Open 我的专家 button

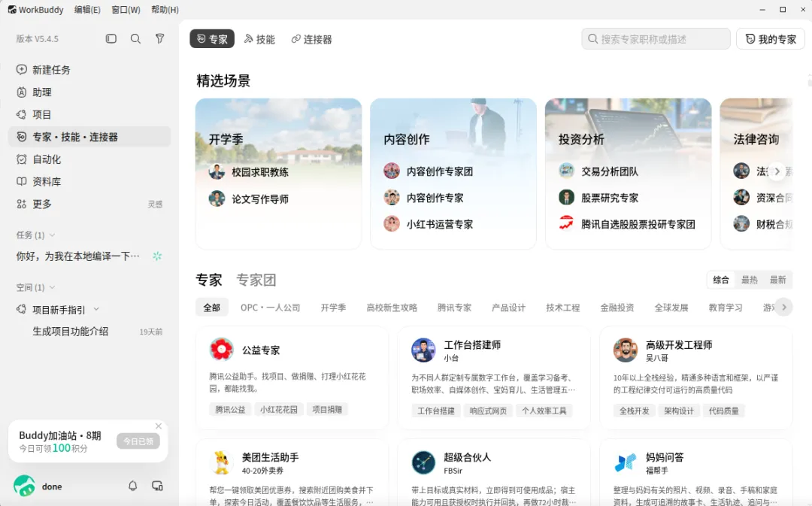[771, 39]
